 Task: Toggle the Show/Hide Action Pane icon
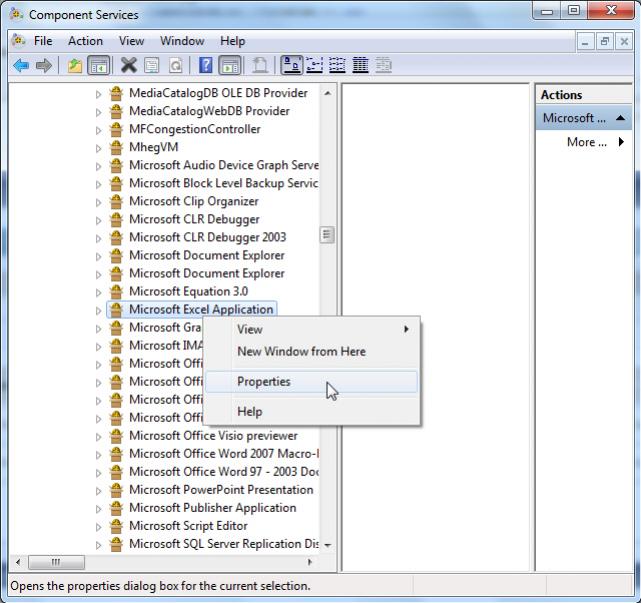click(x=230, y=65)
